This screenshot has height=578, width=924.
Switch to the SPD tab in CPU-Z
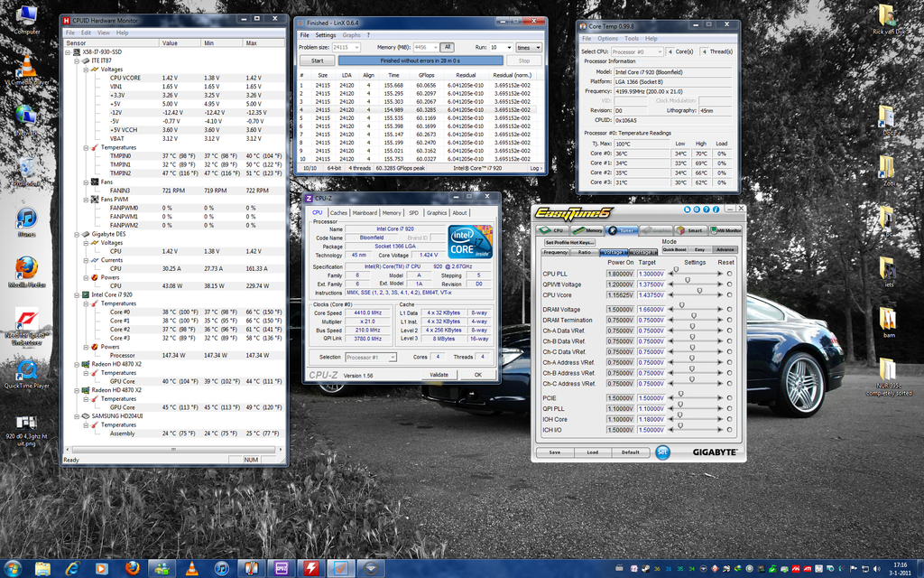(x=413, y=213)
